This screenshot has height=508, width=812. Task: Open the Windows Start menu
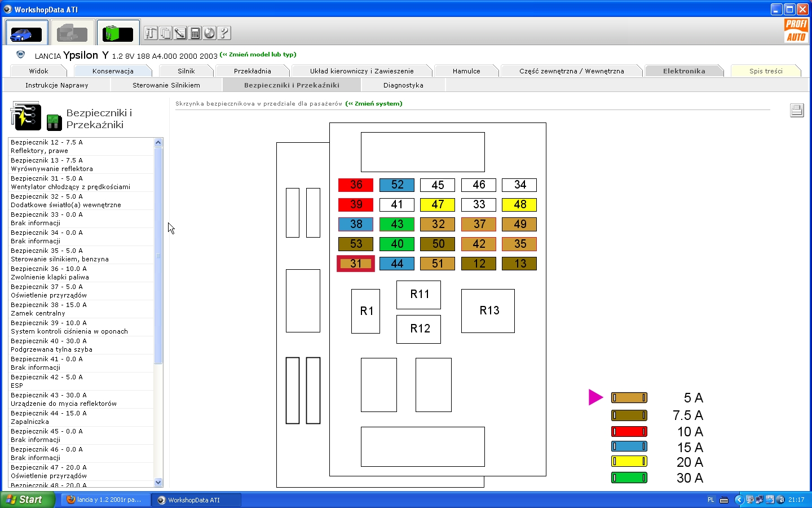click(x=28, y=500)
